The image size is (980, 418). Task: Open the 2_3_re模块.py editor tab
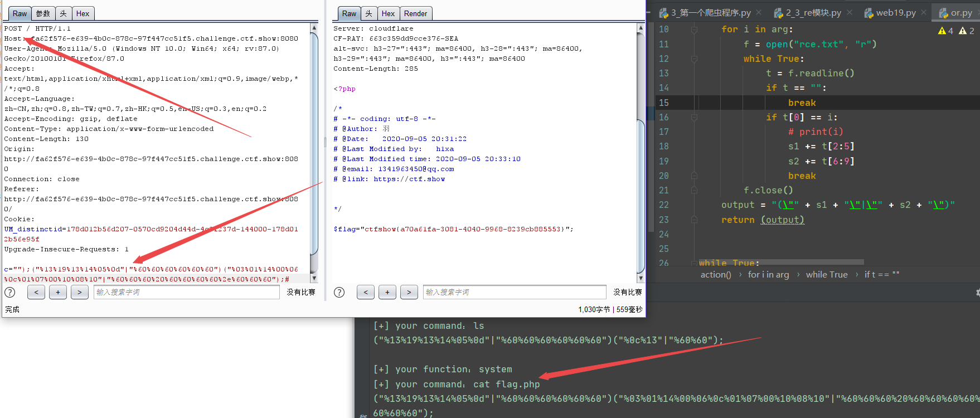point(807,12)
